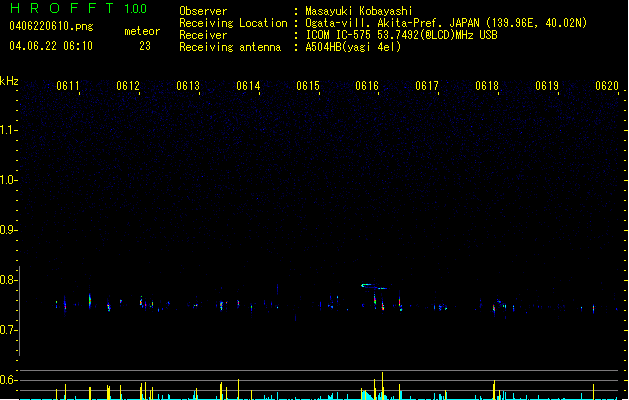Click the kHz axis unit label

[9, 81]
